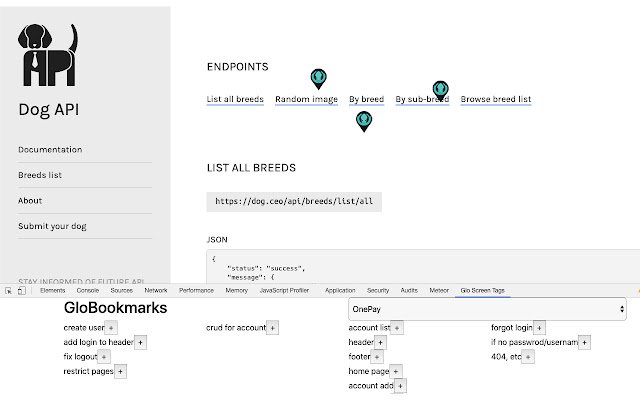Click the "home page" card text
Viewport: 640px width, 400px height.
coord(369,372)
